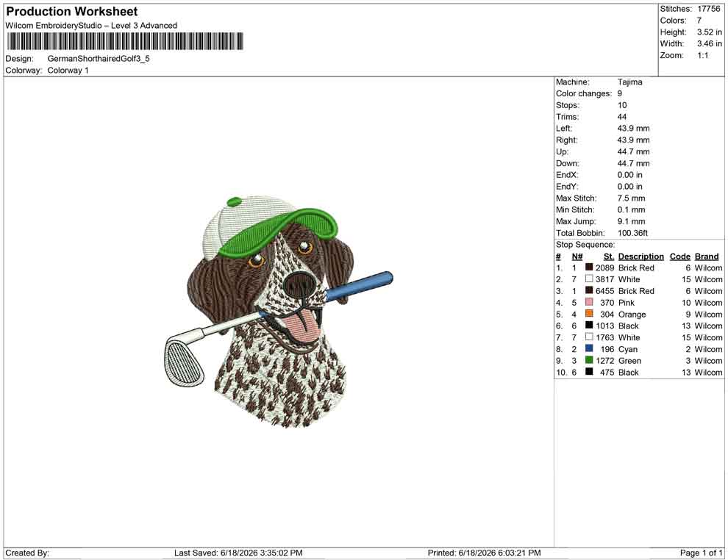This screenshot has height=560, width=728.
Task: Click the Height value '3.52 in'
Action: (709, 32)
